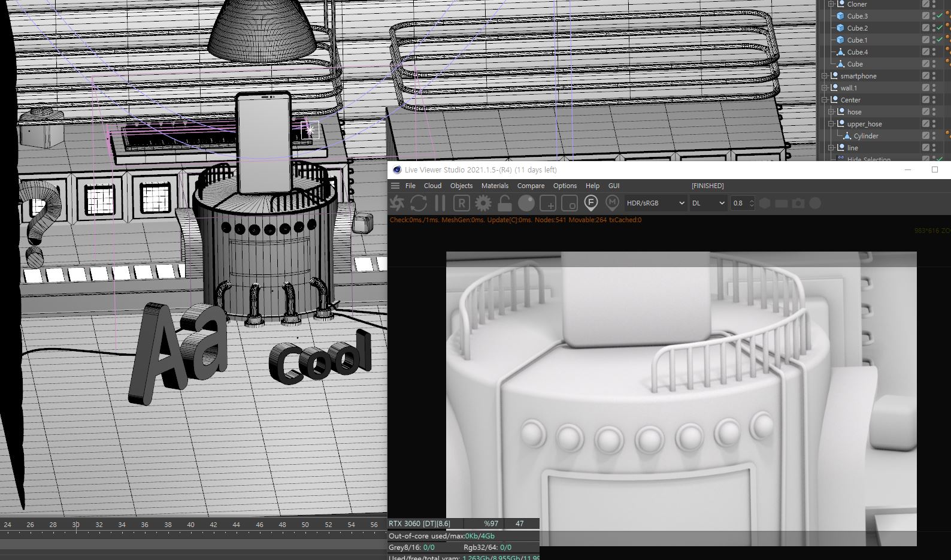Image resolution: width=951 pixels, height=560 pixels.
Task: Activate the pick material 'M' pin icon
Action: tap(612, 203)
